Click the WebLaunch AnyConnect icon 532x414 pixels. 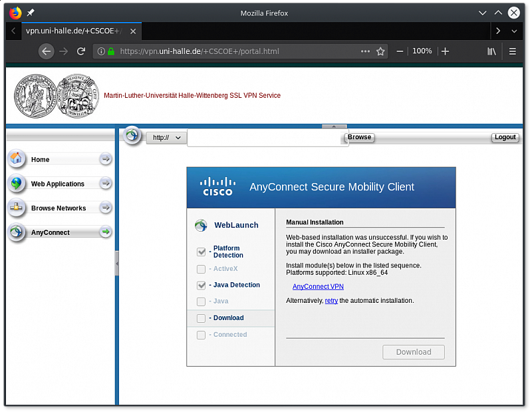pyautogui.click(x=201, y=225)
